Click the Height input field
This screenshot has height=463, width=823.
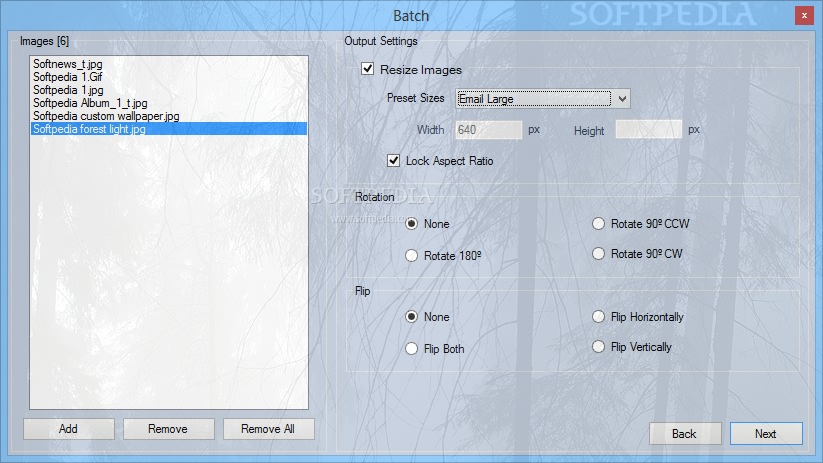(x=649, y=130)
